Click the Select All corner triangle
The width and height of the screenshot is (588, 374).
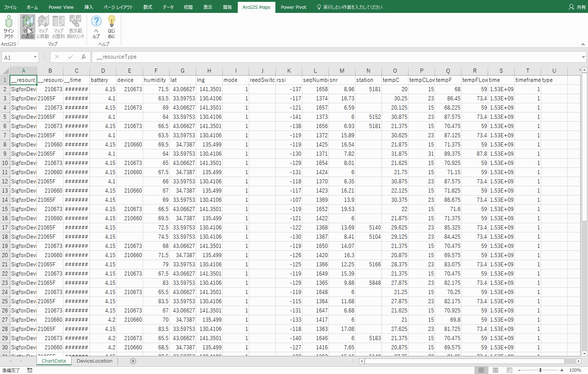click(x=5, y=71)
